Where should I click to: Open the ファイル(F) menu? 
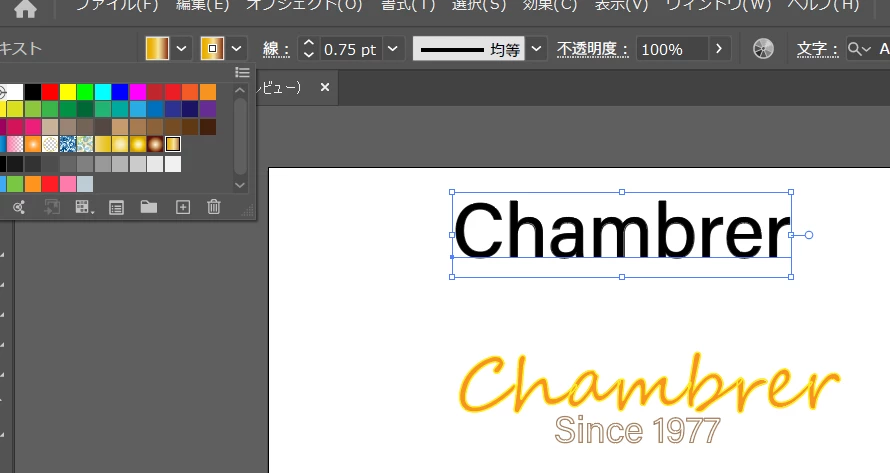tap(117, 6)
